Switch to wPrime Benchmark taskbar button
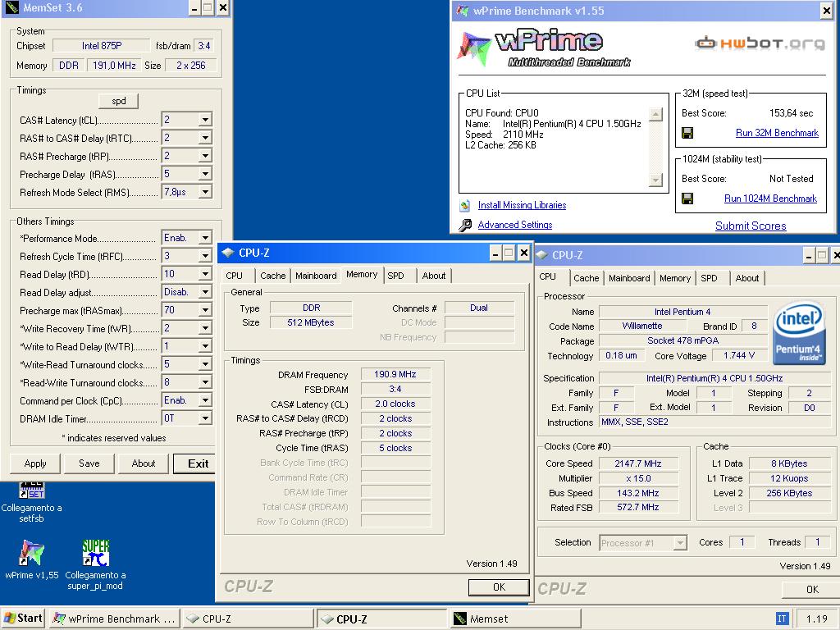Screen dimensions: 840x630 [113, 619]
